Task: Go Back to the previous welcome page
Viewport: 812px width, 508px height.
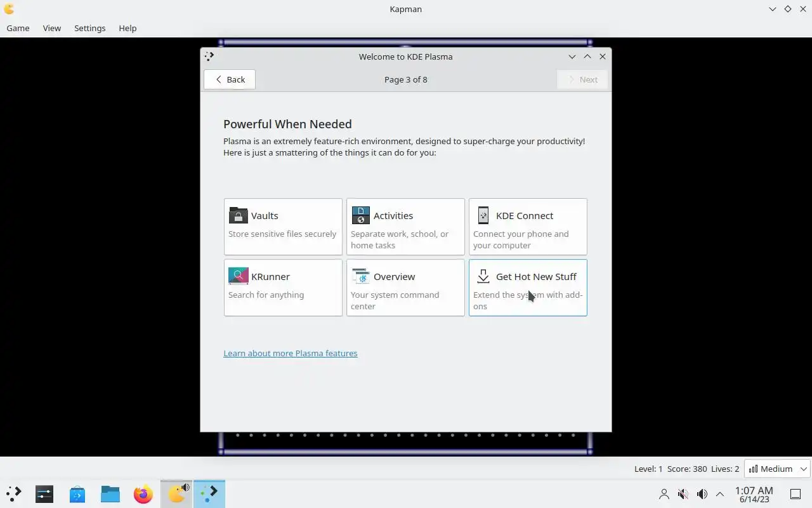Action: click(230, 79)
